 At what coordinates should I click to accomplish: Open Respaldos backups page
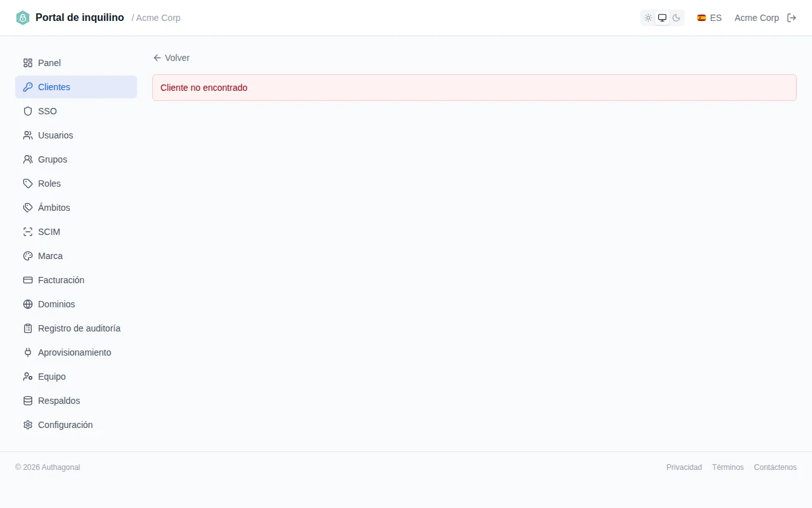tap(76, 401)
